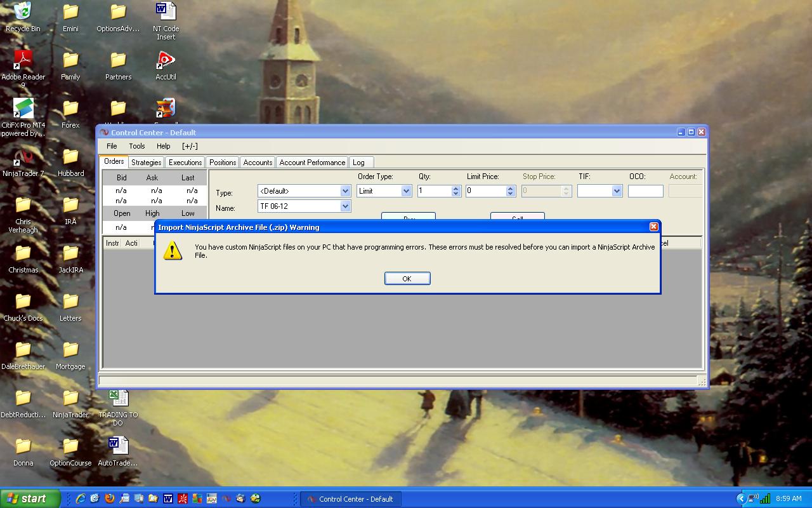
Task: Open the Hubbard folder icon
Action: point(70,163)
